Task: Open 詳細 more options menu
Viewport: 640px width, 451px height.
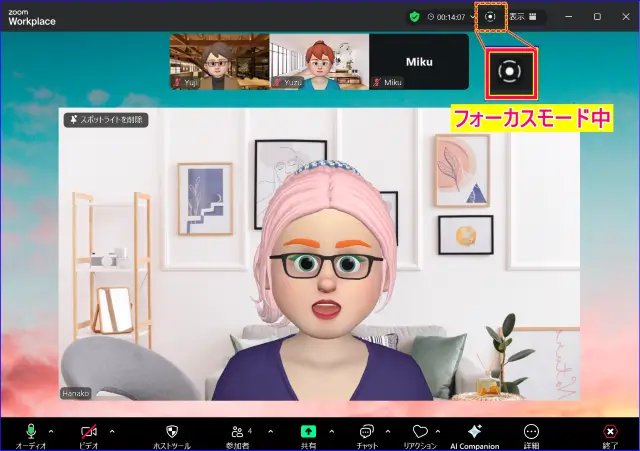Action: (x=531, y=431)
